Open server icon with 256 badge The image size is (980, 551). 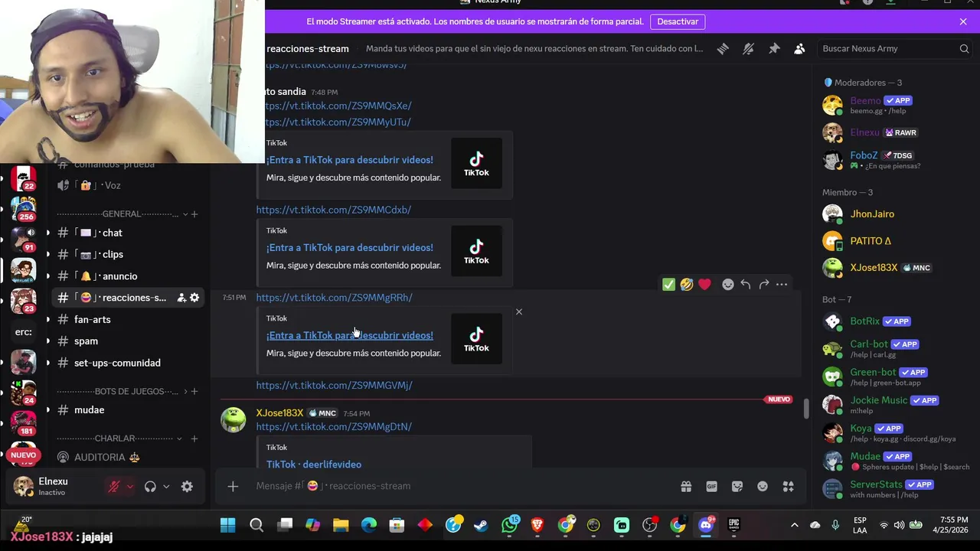click(23, 208)
